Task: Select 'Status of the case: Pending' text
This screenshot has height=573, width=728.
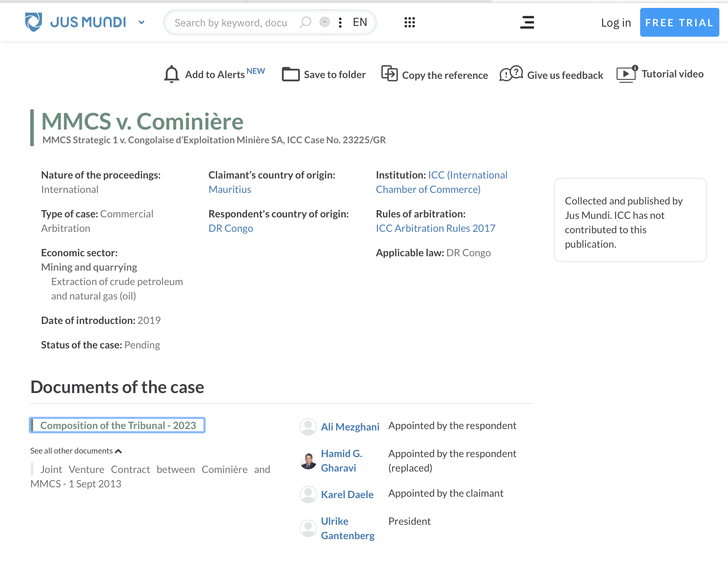Action: click(100, 345)
